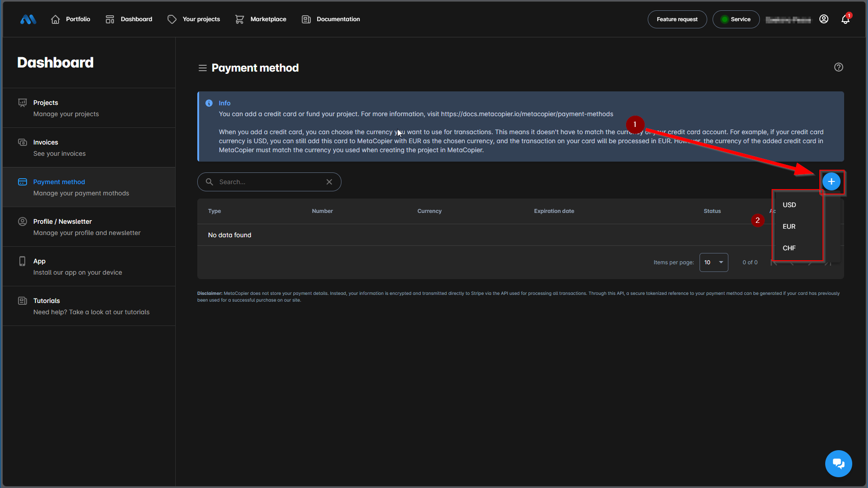Open the chat support bubble
The width and height of the screenshot is (868, 488).
pyautogui.click(x=838, y=463)
